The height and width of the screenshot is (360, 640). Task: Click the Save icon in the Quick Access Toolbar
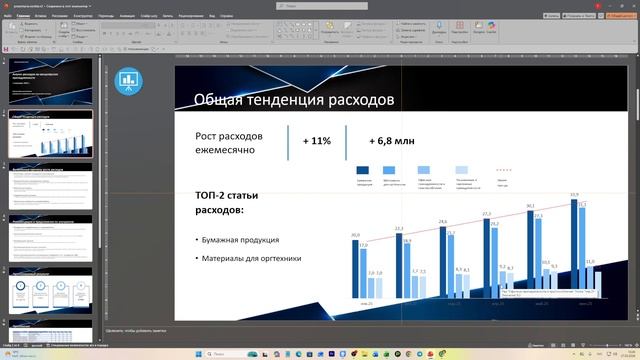click(6, 49)
